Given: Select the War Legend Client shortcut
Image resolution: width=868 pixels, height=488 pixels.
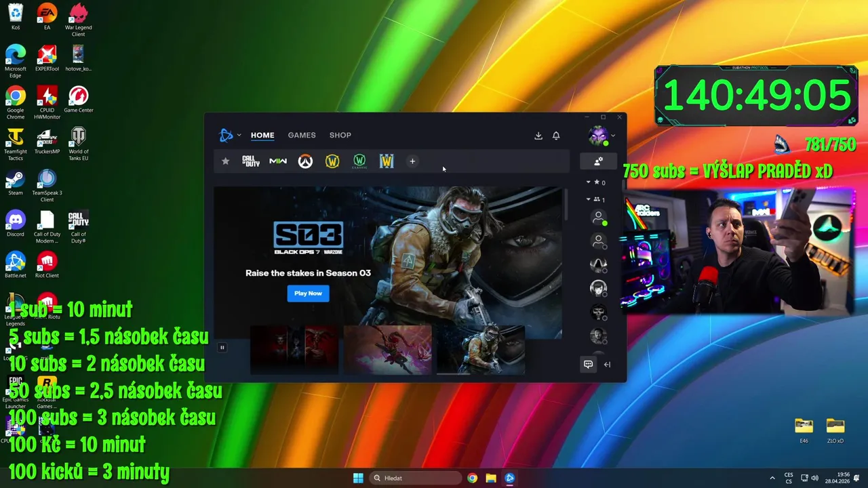Looking at the screenshot, I should click(x=79, y=20).
